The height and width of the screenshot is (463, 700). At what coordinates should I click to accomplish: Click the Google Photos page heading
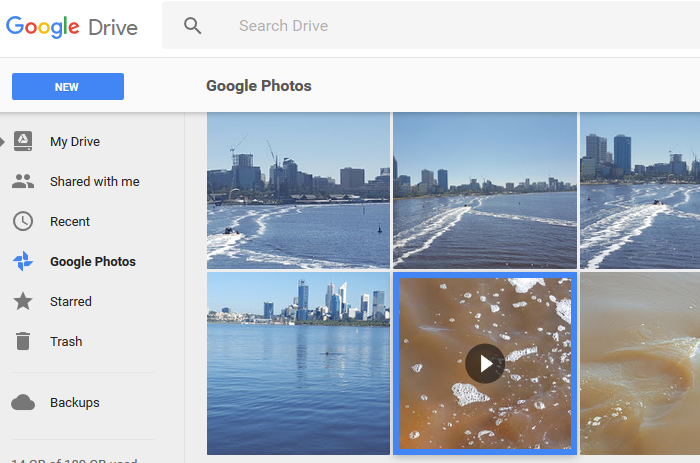click(x=259, y=86)
